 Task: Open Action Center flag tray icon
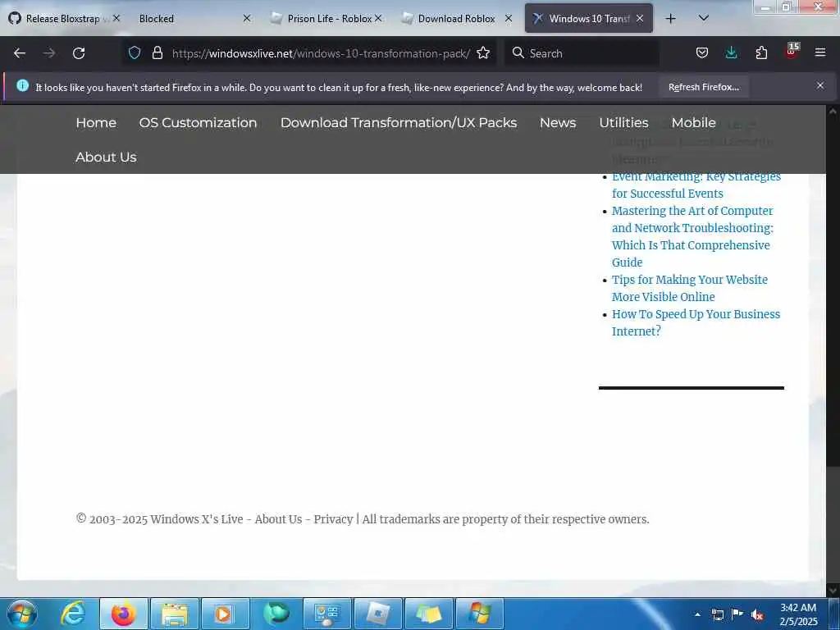pyautogui.click(x=737, y=614)
